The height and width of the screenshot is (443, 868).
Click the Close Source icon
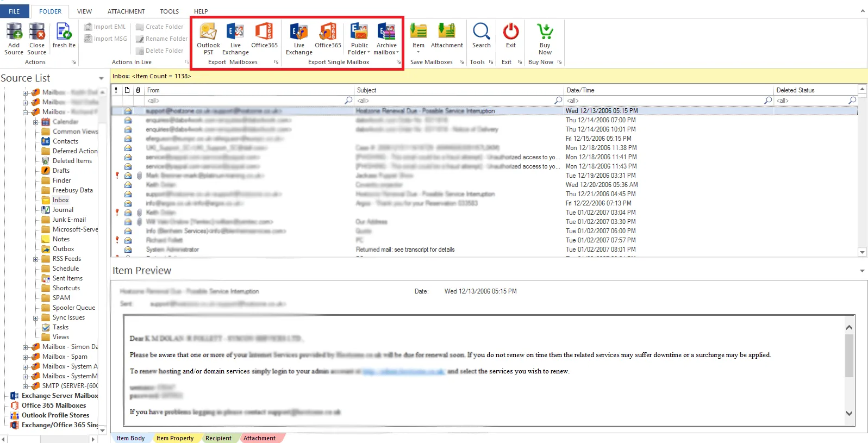[37, 32]
